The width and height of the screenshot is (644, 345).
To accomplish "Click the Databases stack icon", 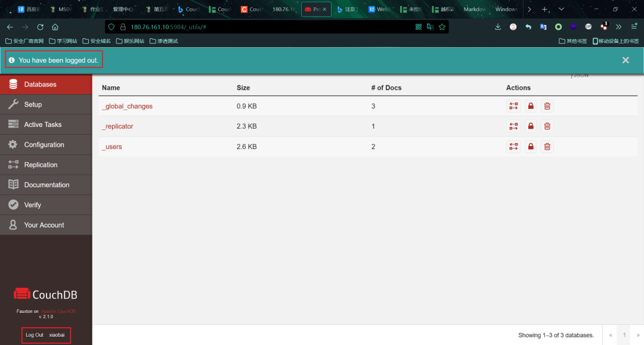I will pos(13,84).
